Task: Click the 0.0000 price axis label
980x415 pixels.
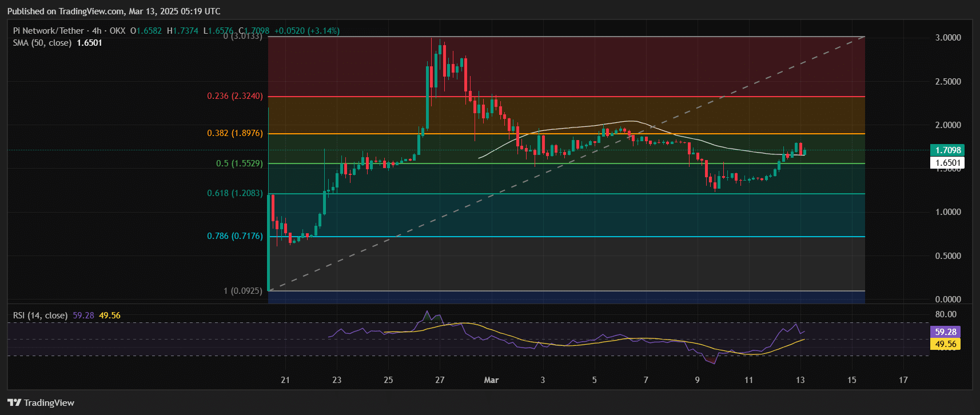Action: click(x=948, y=300)
